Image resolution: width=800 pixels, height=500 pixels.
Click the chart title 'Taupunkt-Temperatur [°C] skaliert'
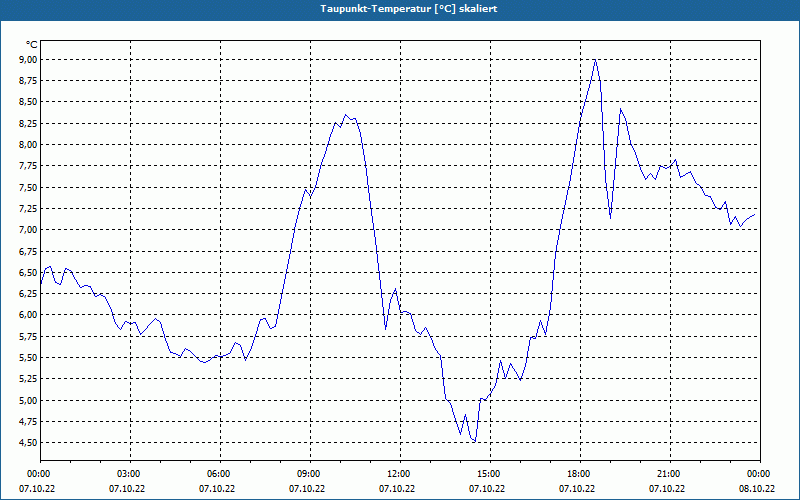409,9
